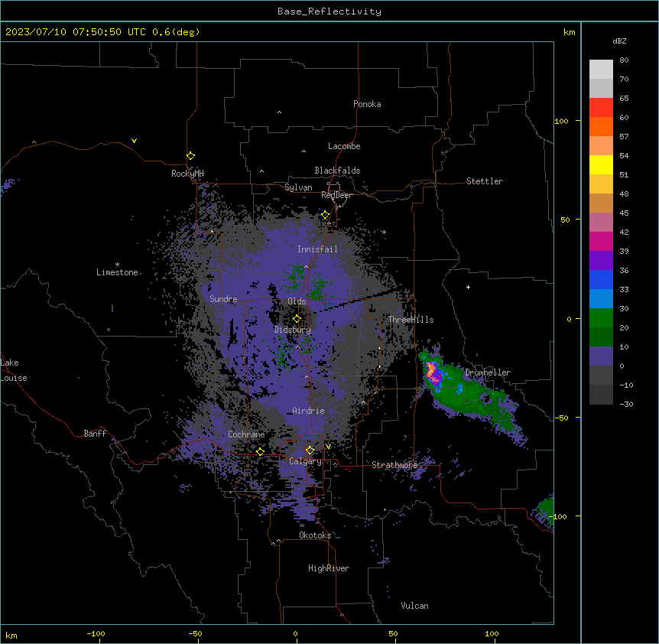Click the magenta 42 dBZ legend swatch

[x=601, y=241]
